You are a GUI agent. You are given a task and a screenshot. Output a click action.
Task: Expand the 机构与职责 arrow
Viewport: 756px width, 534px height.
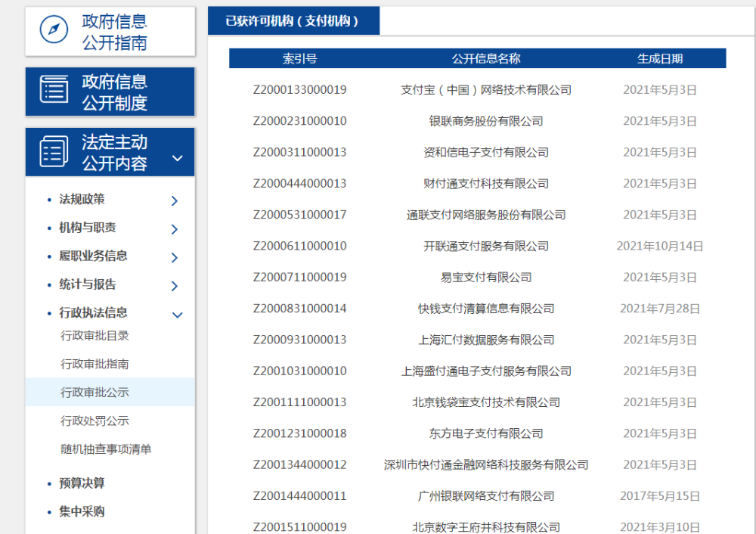(175, 229)
